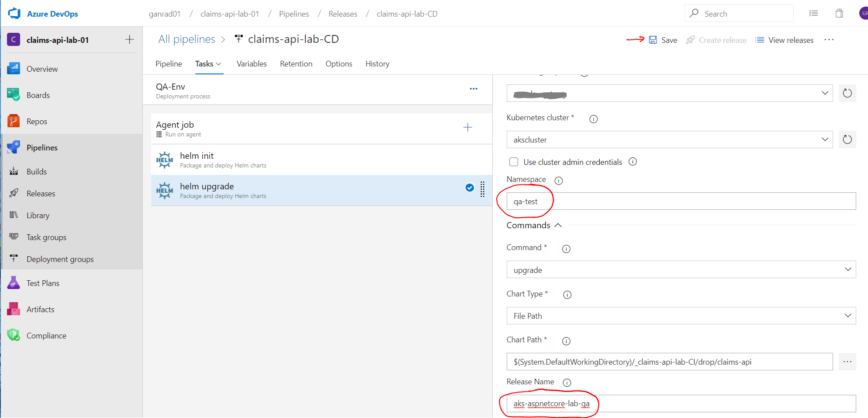Screen dimensions: 868x418
Task: Open the Command dropdown showing upgrade
Action: 681,269
